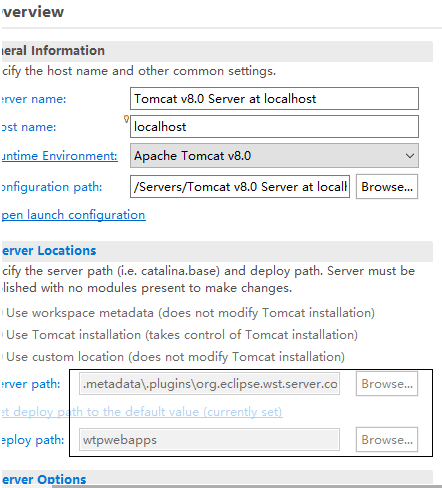Click the Host name field containing localhost
This screenshot has width=442, height=488.
tap(274, 127)
